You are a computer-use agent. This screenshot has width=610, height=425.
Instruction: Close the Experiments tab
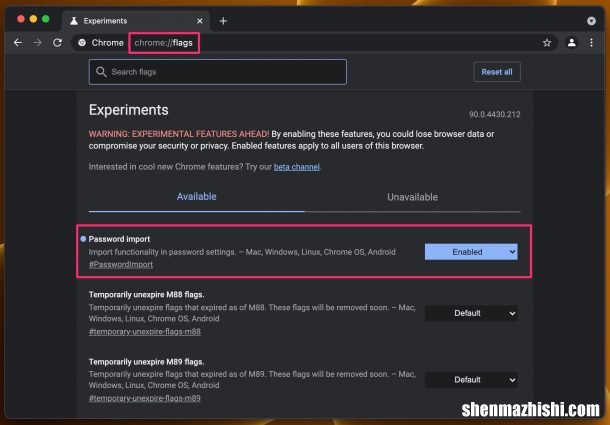pos(200,21)
